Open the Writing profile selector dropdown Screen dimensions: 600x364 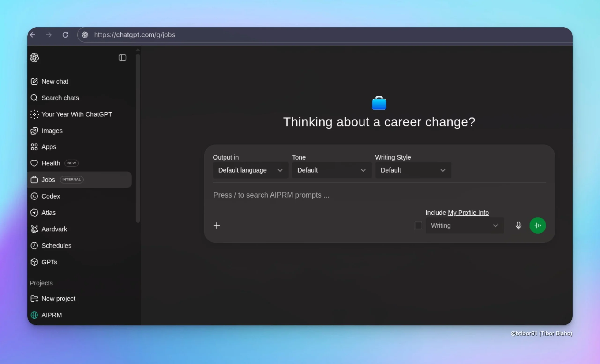point(464,225)
